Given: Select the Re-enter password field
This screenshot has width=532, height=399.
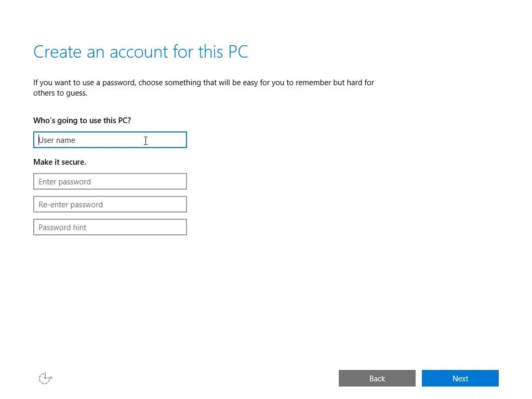Looking at the screenshot, I should coord(110,204).
